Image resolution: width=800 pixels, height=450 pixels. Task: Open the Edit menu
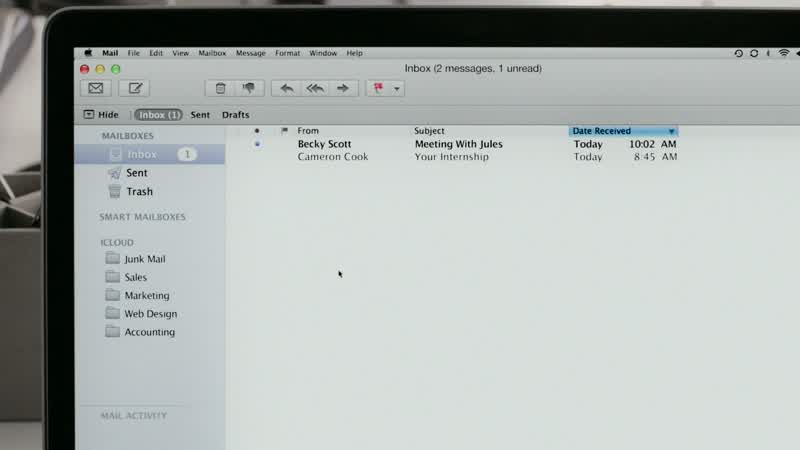pos(156,53)
